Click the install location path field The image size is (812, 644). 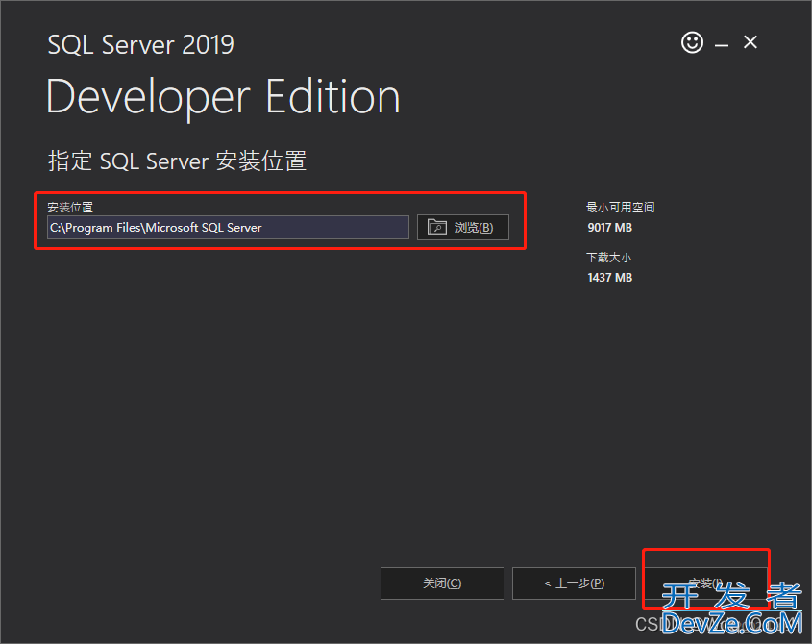(228, 228)
